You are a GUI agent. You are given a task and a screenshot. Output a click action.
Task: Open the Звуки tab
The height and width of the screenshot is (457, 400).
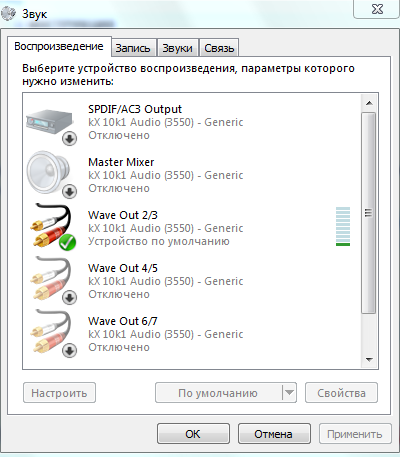(x=177, y=48)
